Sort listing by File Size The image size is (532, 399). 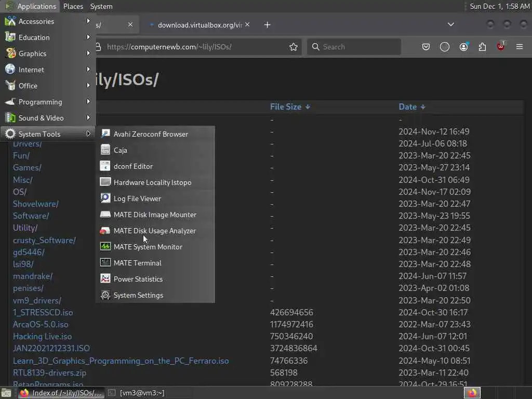pyautogui.click(x=290, y=107)
